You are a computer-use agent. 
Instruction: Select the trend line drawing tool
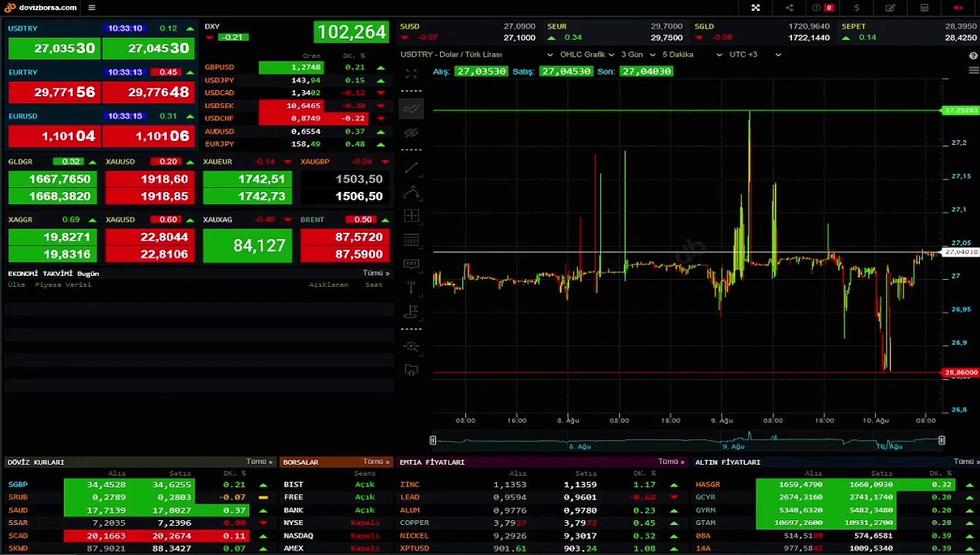(411, 167)
